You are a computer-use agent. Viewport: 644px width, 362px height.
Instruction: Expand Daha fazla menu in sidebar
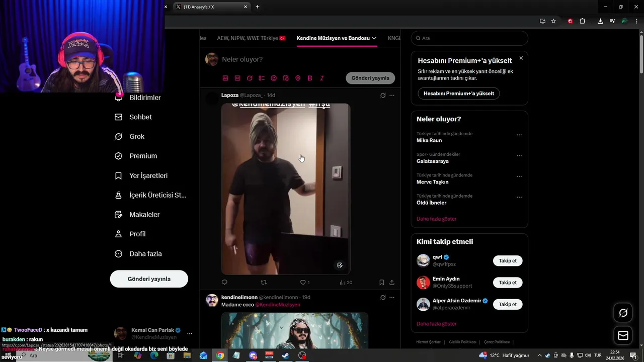pyautogui.click(x=138, y=253)
